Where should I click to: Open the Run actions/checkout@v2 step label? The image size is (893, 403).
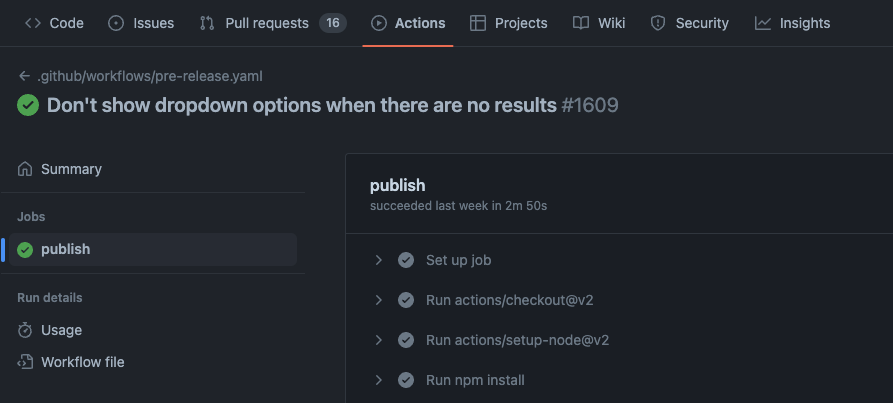point(510,300)
